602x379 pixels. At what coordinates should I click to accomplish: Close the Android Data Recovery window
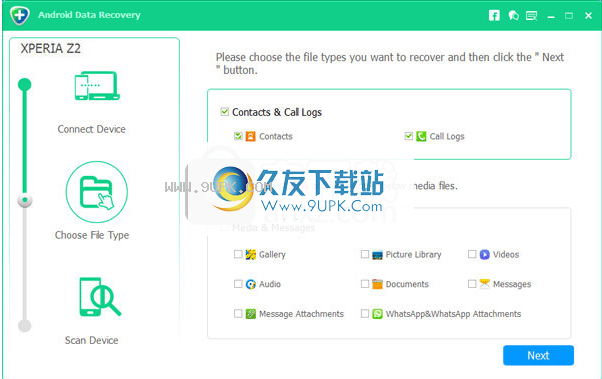[588, 15]
